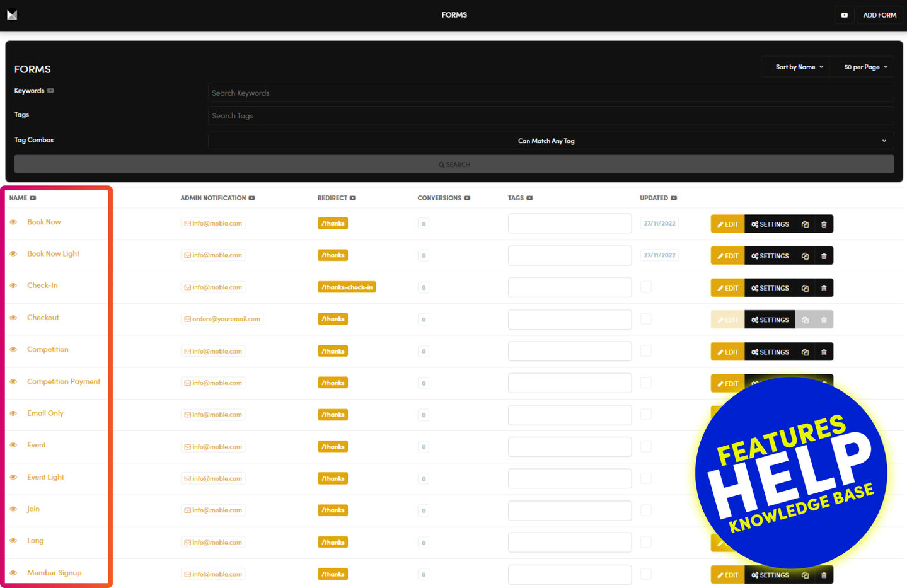Image resolution: width=907 pixels, height=588 pixels.
Task: Open the Competition Payment form link
Action: click(64, 381)
